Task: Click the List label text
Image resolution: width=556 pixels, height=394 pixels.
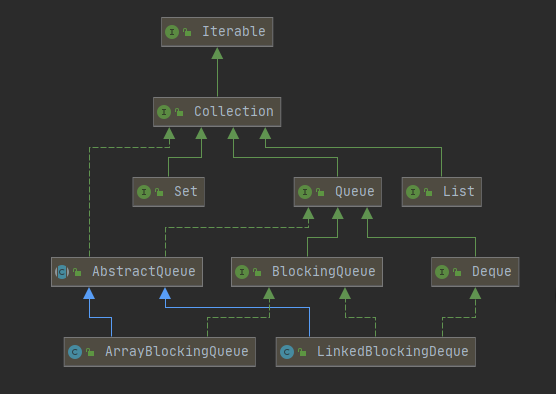Action: [x=458, y=192]
